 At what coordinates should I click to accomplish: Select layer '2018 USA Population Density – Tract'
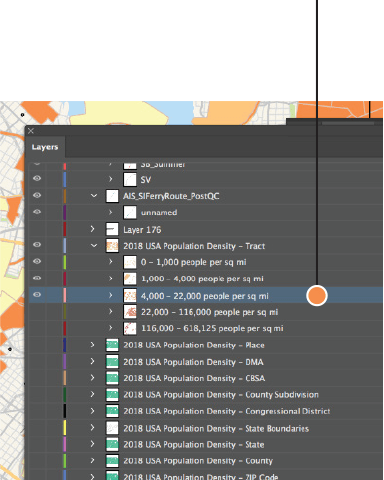194,246
